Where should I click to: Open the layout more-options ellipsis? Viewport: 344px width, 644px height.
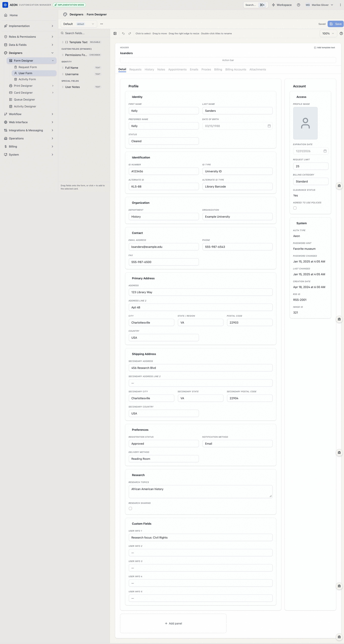tap(101, 24)
